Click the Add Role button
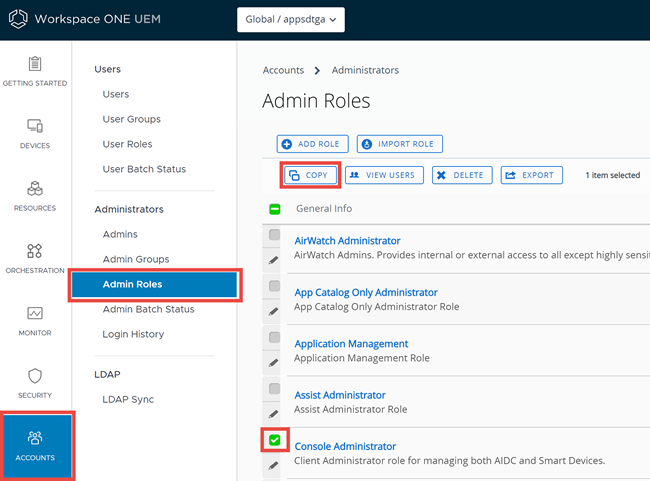650x481 pixels. pyautogui.click(x=313, y=144)
